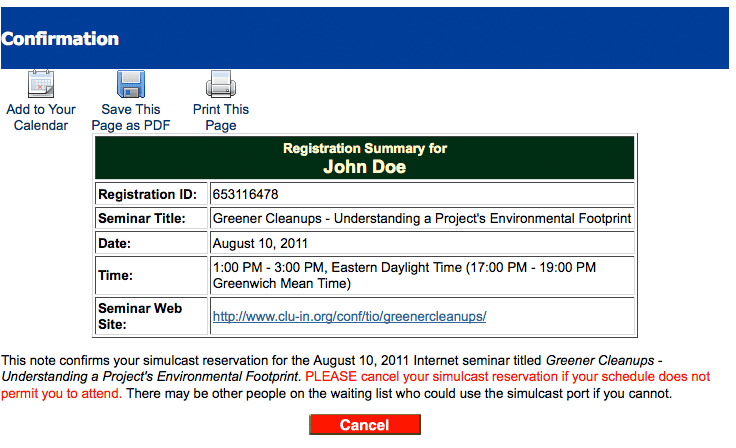Click the August 10, 2011 date cell
This screenshot has height=448, width=736.
pos(422,243)
